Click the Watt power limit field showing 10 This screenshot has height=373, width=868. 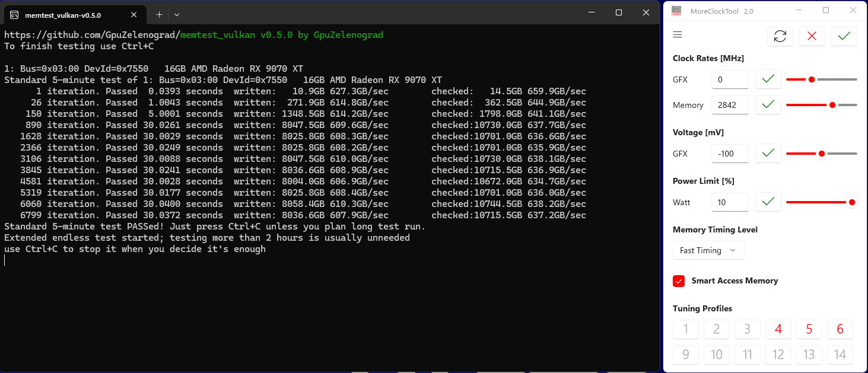(x=730, y=202)
